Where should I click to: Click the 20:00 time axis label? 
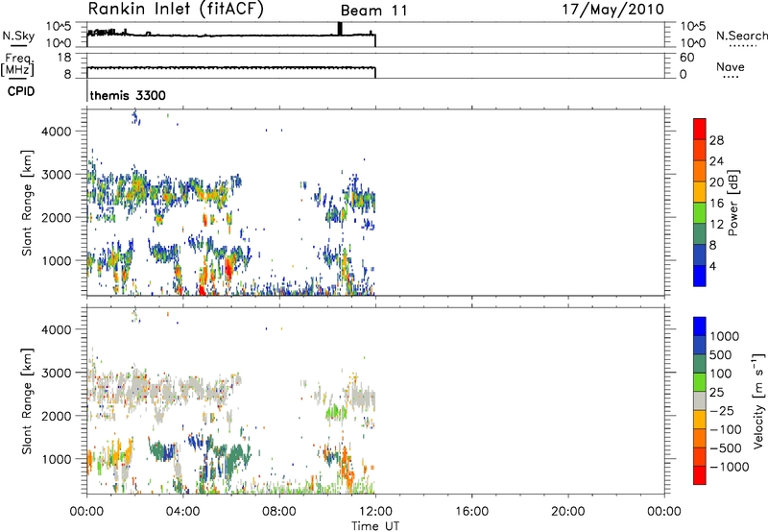click(567, 512)
